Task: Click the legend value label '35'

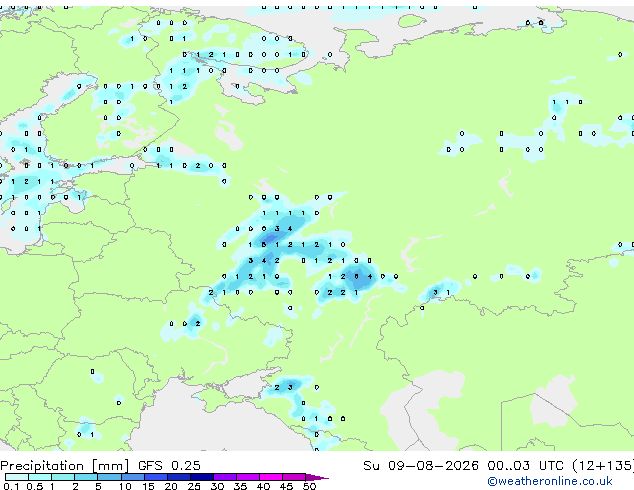Action: point(240,486)
